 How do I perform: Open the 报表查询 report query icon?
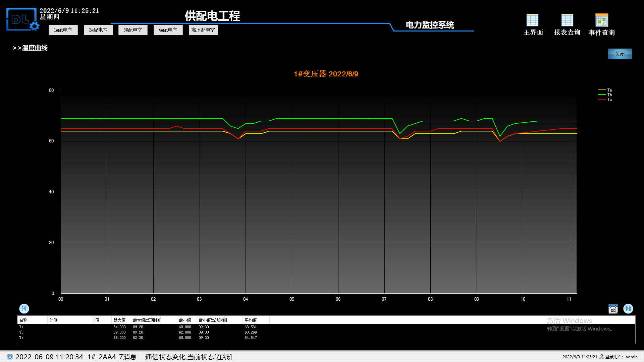point(567,21)
